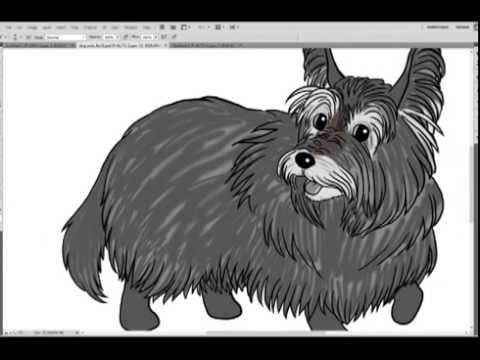Launch Bridge from the application bar
480x360 pixels.
162,27
